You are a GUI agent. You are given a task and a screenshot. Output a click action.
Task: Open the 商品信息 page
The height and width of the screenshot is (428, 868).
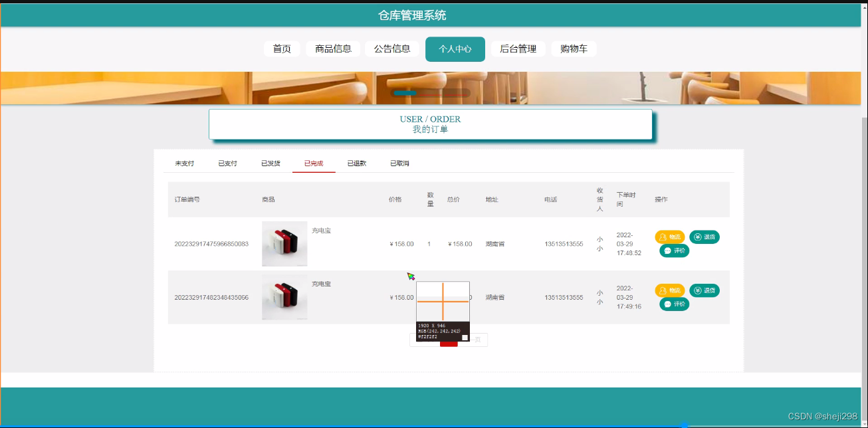(x=333, y=49)
